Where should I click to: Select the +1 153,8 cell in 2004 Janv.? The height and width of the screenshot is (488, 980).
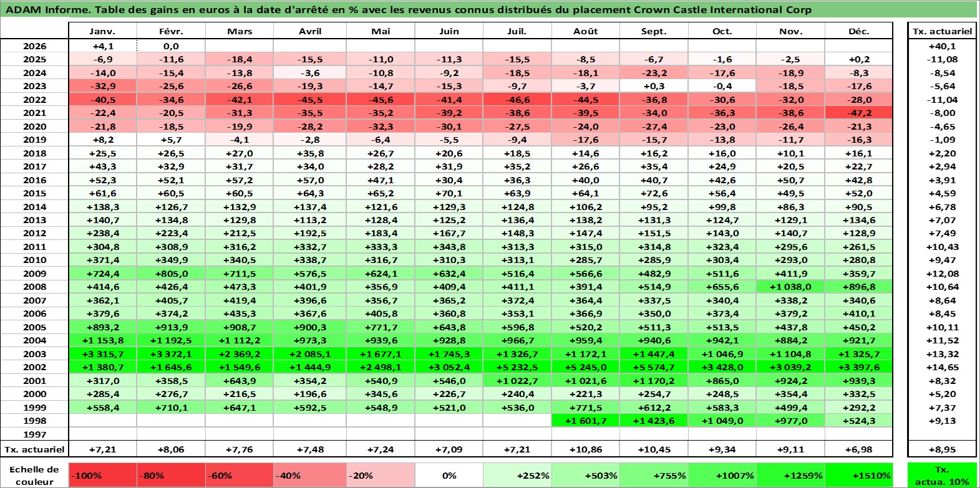click(102, 340)
